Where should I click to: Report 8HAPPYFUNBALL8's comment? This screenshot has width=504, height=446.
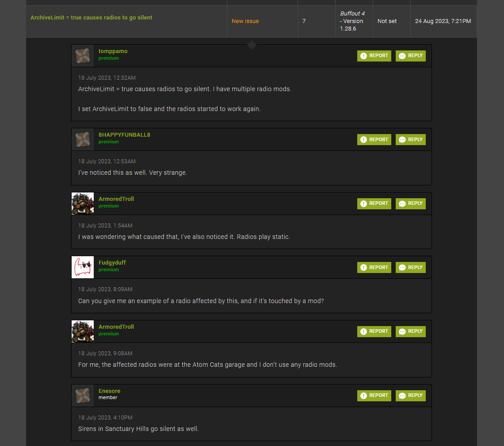374,139
